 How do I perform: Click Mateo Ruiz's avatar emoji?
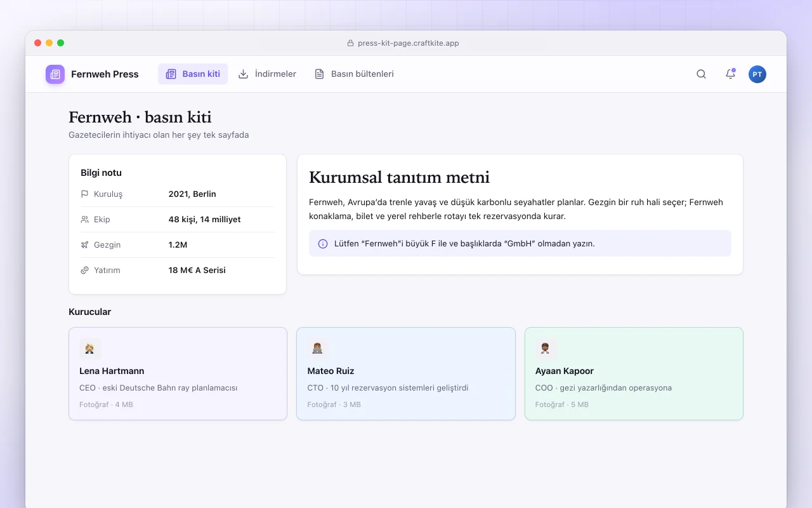318,349
